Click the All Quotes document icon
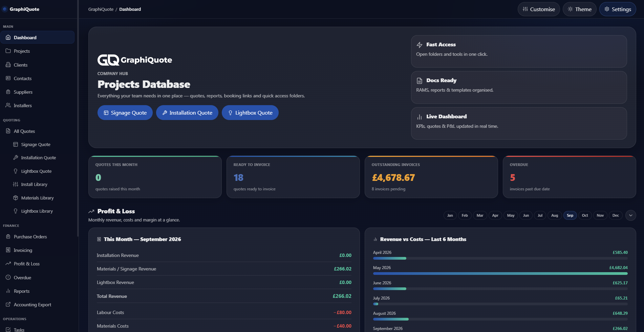The image size is (644, 332). pyautogui.click(x=8, y=131)
